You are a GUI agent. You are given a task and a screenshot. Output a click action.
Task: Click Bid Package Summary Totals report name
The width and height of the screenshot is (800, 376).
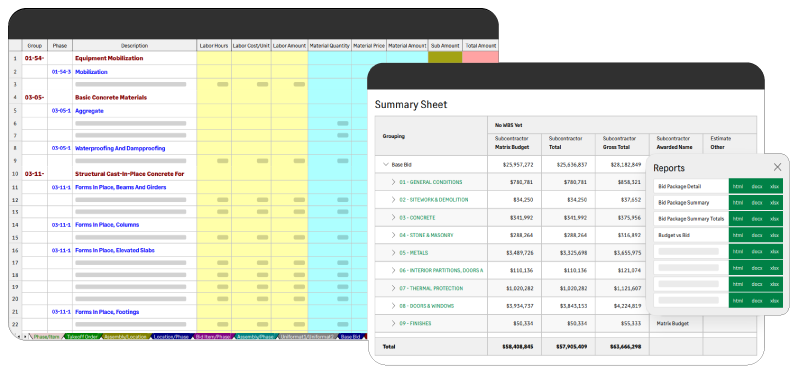(x=691, y=219)
